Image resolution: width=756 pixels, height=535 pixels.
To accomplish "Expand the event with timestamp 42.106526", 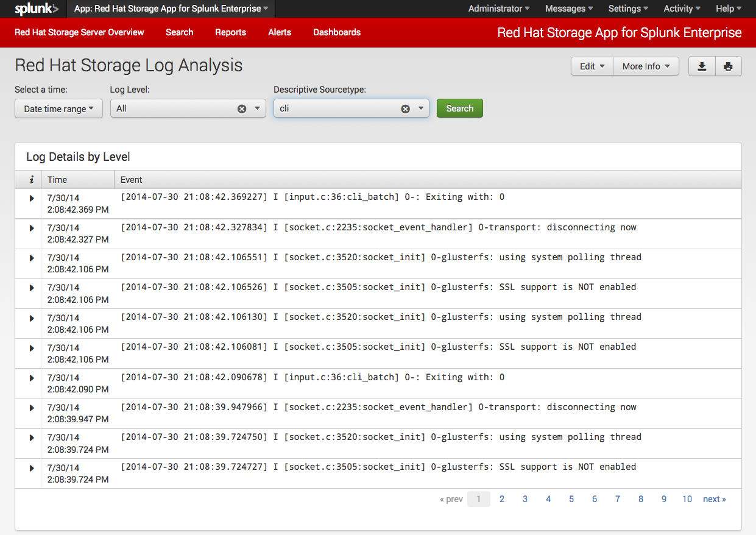I will 32,288.
